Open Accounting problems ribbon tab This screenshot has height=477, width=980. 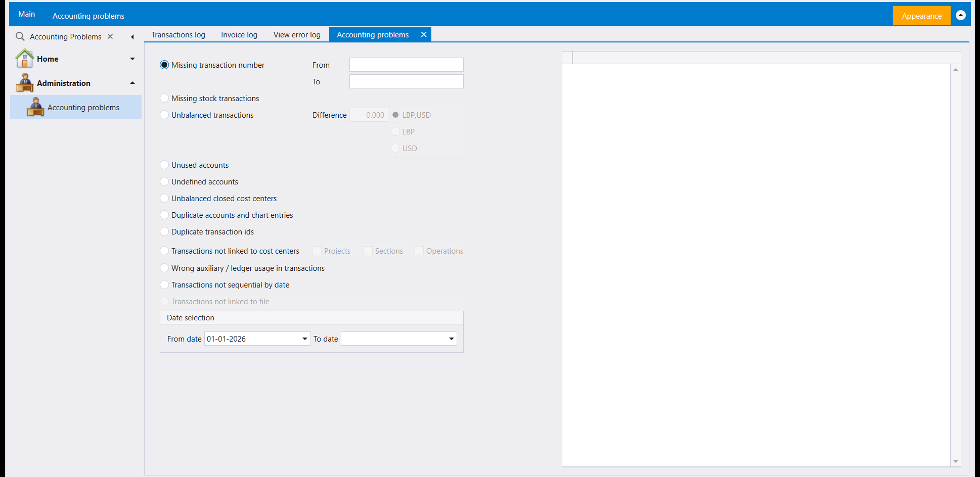pos(88,16)
